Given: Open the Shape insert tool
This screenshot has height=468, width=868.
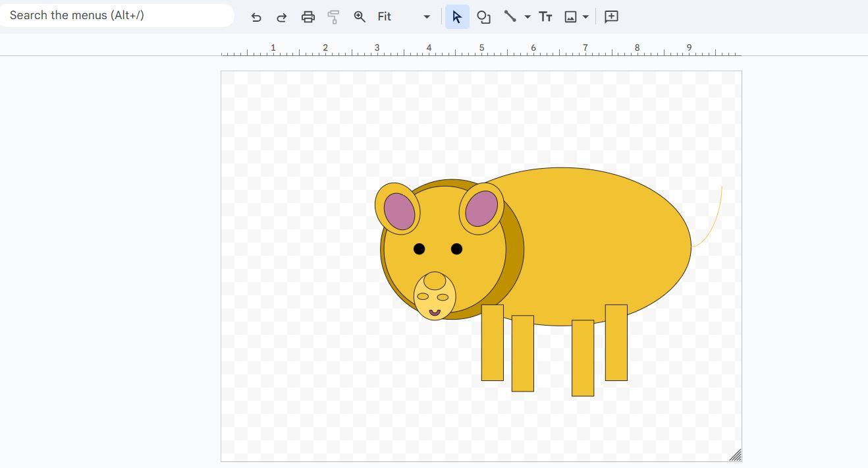Looking at the screenshot, I should 483,17.
